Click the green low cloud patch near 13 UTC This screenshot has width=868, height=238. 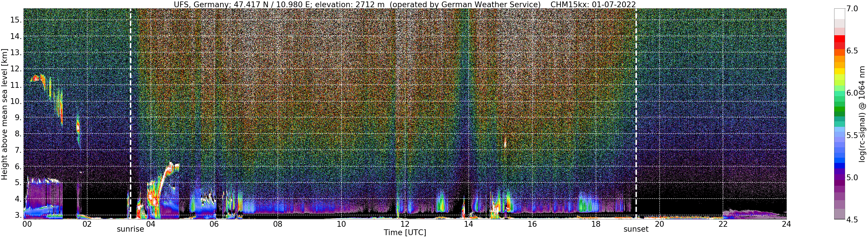pos(441,203)
